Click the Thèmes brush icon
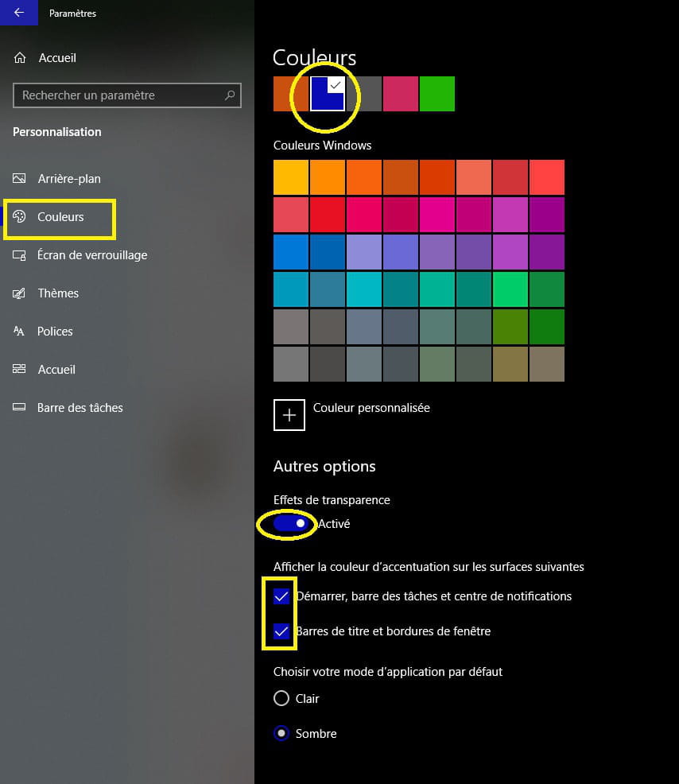The height and width of the screenshot is (784, 679). (19, 293)
